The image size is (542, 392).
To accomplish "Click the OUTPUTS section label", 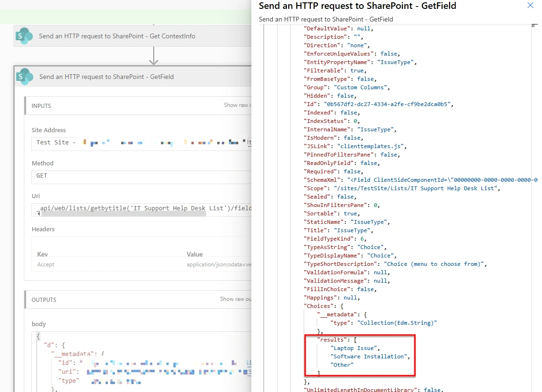I will [44, 299].
